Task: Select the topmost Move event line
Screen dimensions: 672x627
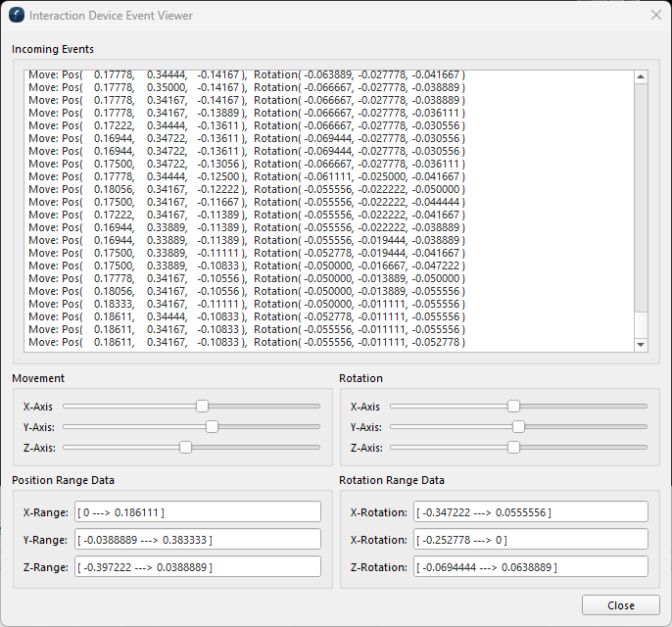Action: [245, 74]
